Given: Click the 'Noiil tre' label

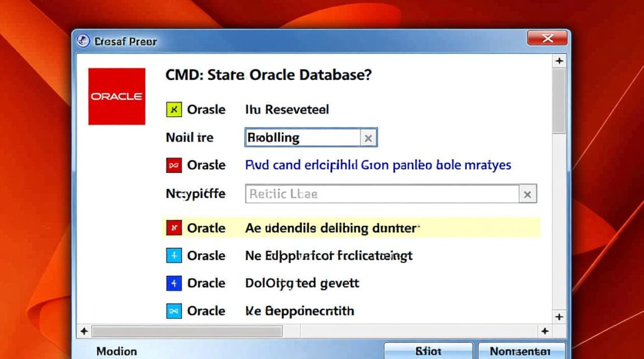Looking at the screenshot, I should point(189,138).
